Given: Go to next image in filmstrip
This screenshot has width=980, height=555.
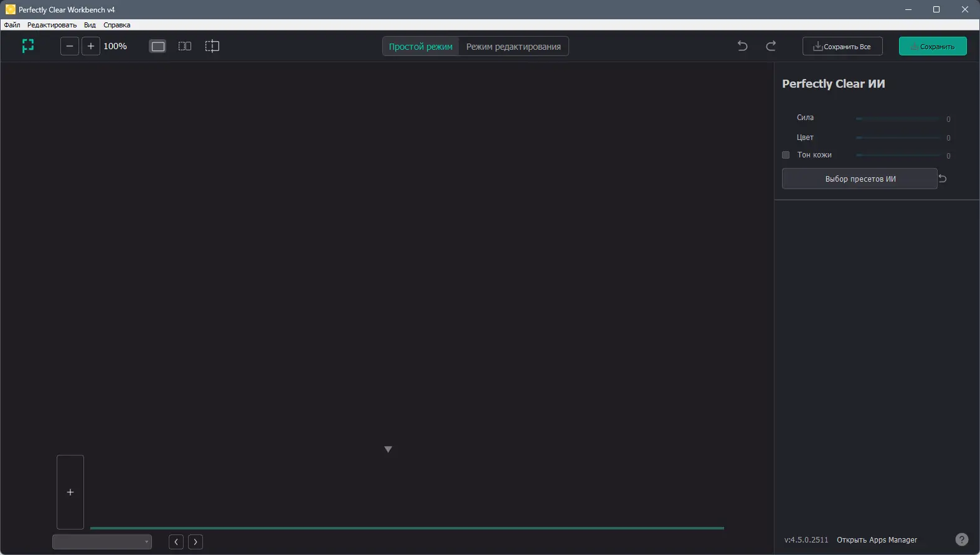Looking at the screenshot, I should [196, 542].
